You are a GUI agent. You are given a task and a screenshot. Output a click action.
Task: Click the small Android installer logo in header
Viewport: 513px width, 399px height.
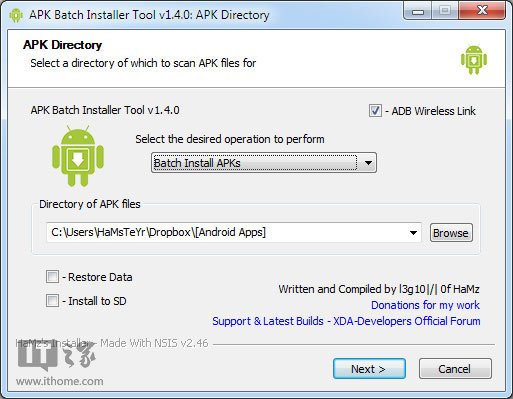click(x=474, y=60)
